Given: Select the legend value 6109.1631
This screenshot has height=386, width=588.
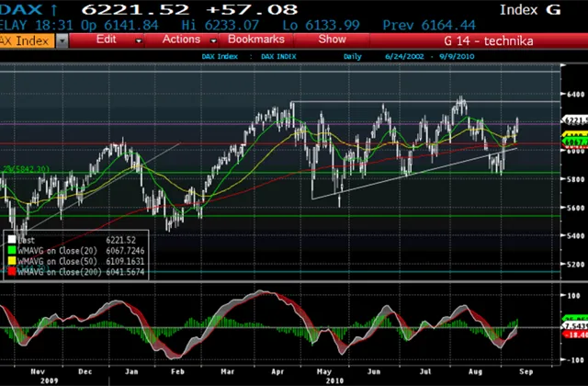Looking at the screenshot, I should coord(125,261).
